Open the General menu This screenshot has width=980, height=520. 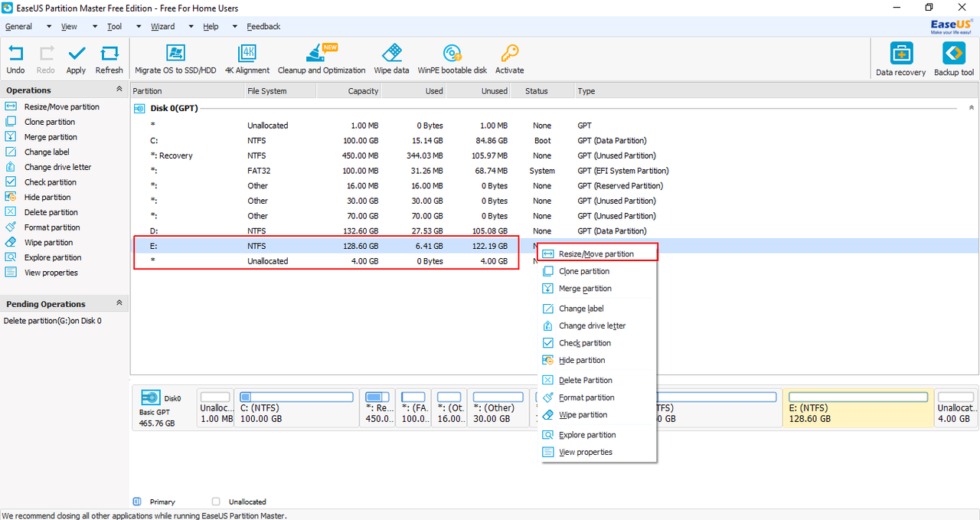[x=18, y=26]
